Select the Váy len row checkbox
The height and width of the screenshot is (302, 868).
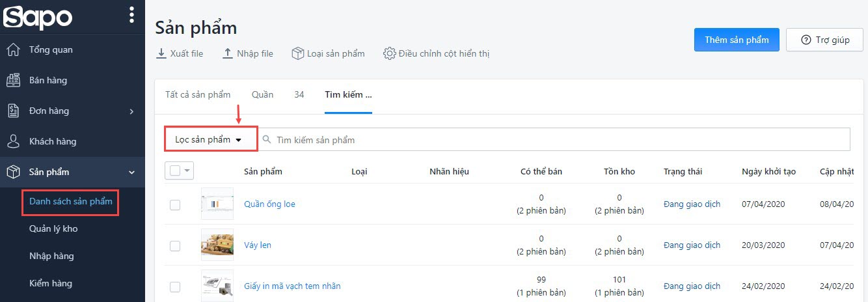click(x=174, y=245)
